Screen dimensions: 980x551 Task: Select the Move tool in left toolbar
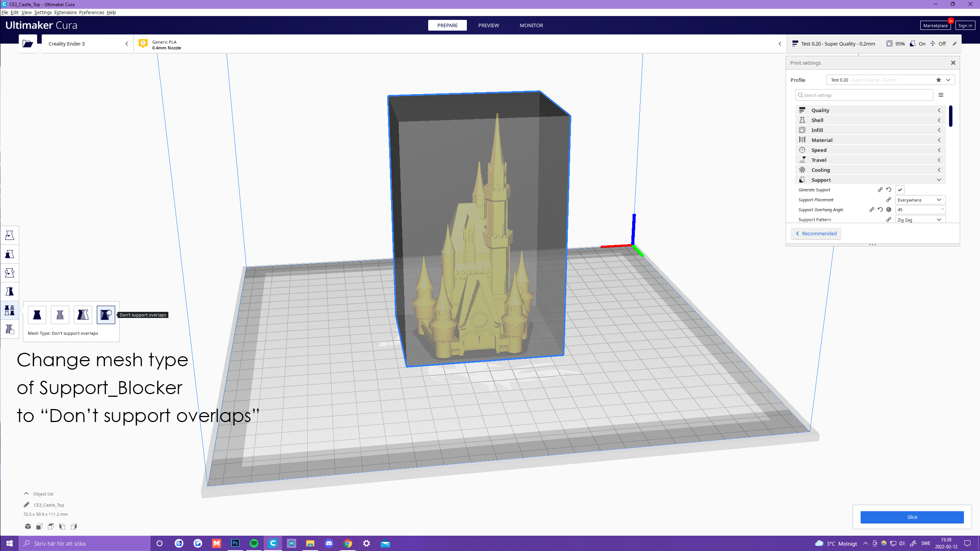click(x=10, y=235)
